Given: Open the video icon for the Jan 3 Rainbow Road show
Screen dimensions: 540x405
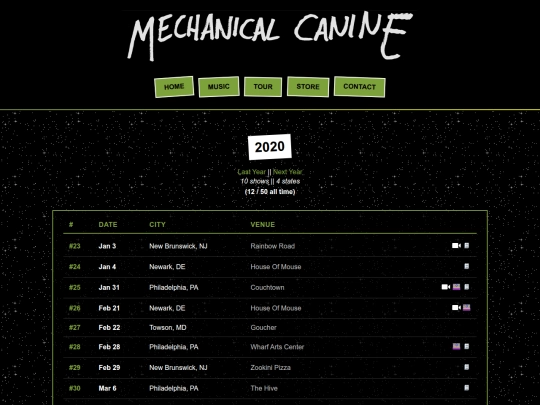Looking at the screenshot, I should (456, 246).
